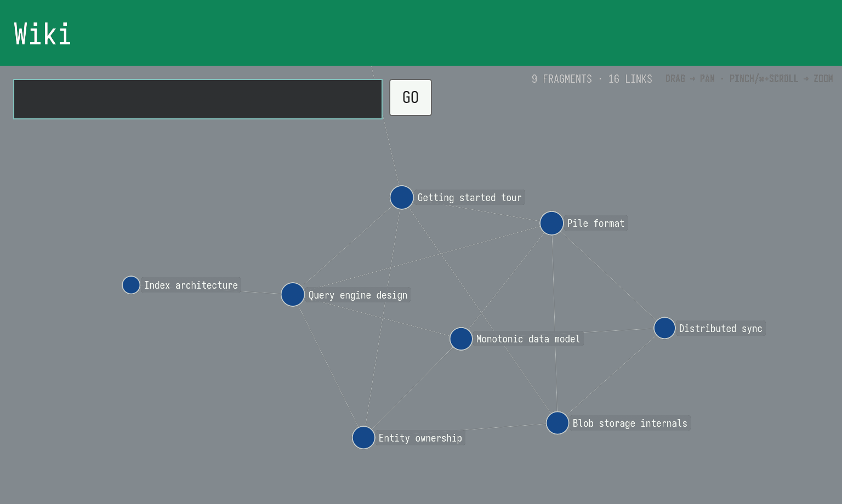
Task: Click the '9 FRAGMENTS · 16 LINKS' status text
Action: pos(592,79)
